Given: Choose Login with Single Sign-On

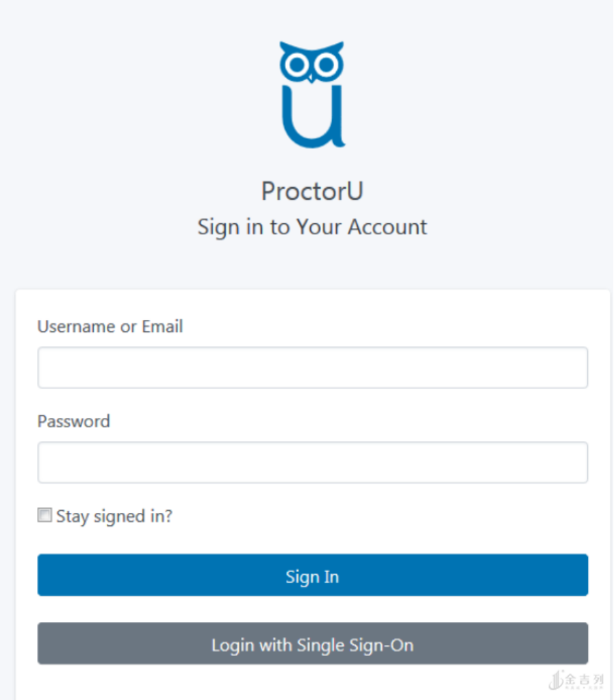Looking at the screenshot, I should (312, 644).
